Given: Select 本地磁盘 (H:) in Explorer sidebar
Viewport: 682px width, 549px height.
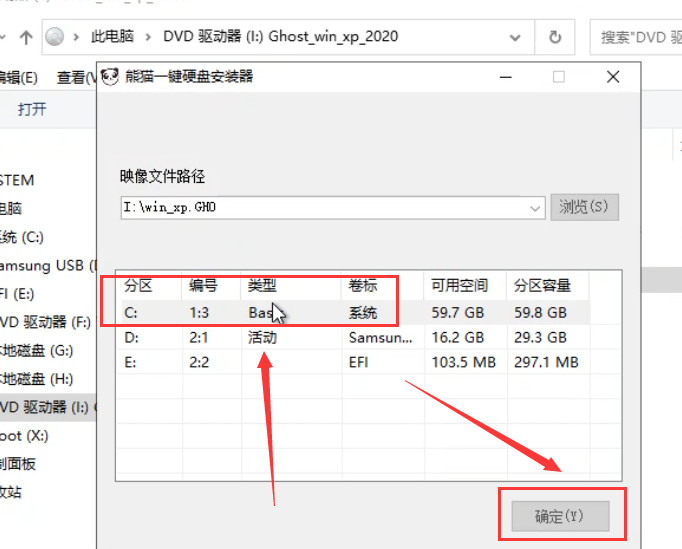Looking at the screenshot, I should coord(37,379).
